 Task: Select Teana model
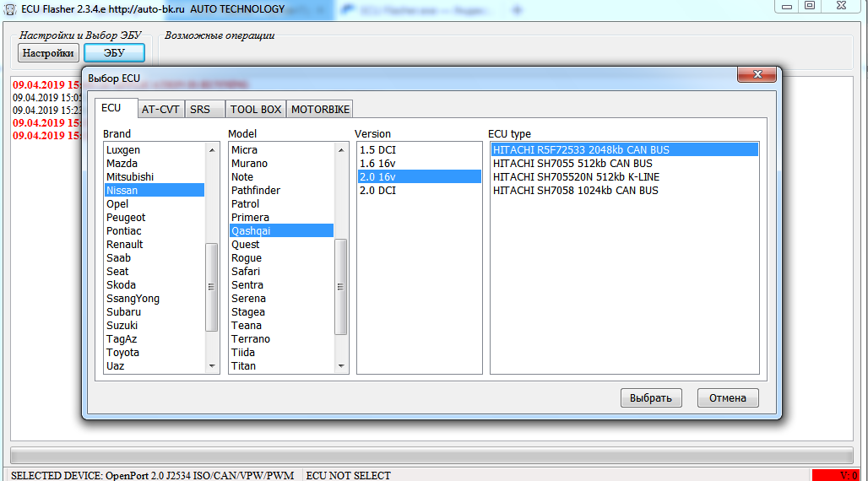coord(281,326)
